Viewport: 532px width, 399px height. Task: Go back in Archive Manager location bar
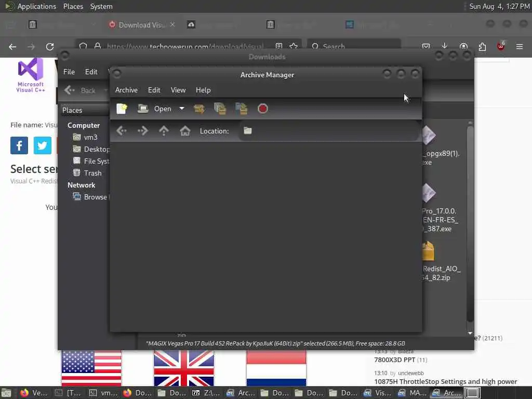coord(122,130)
